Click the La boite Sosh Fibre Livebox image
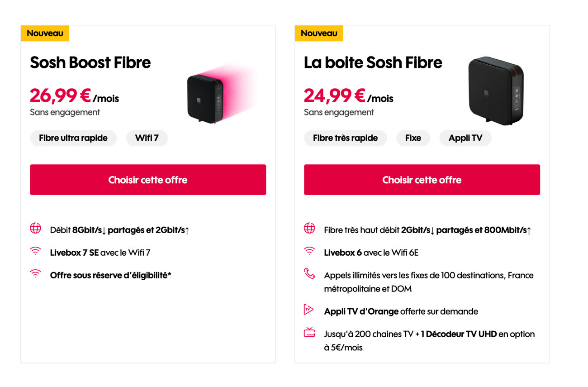 pos(496,90)
